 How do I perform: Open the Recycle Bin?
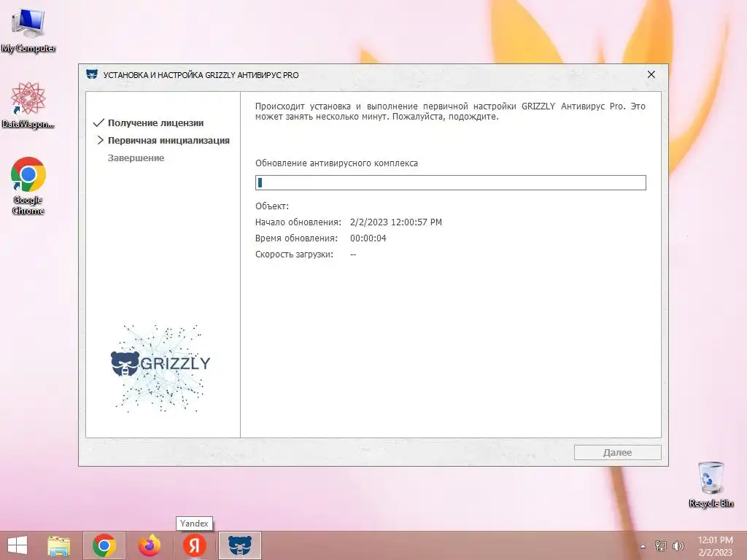(x=711, y=484)
